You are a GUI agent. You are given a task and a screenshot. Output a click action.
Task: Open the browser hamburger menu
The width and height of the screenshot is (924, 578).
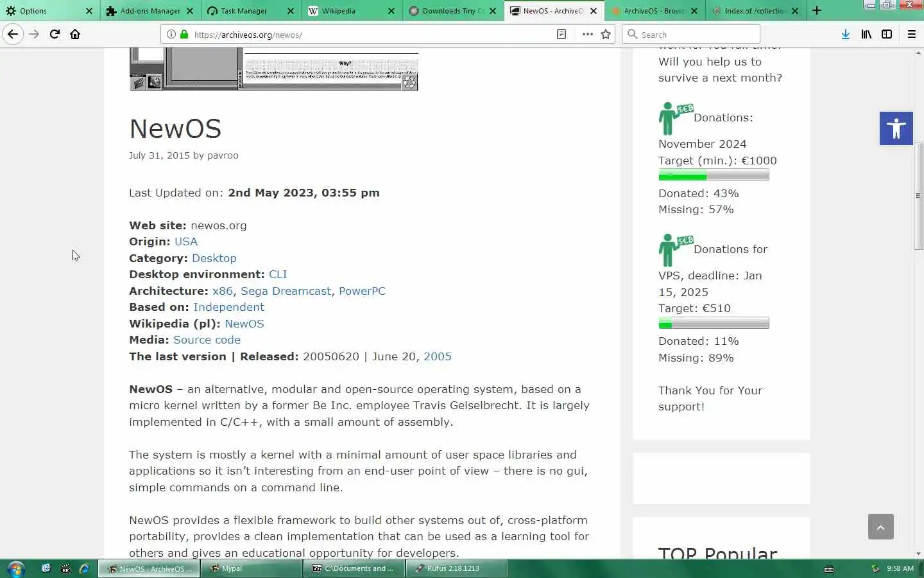[912, 35]
